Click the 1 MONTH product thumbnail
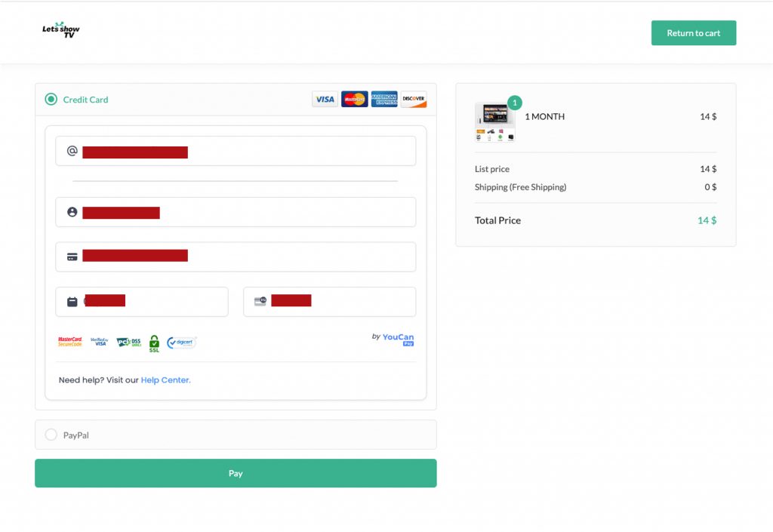This screenshot has width=773, height=532. point(495,121)
